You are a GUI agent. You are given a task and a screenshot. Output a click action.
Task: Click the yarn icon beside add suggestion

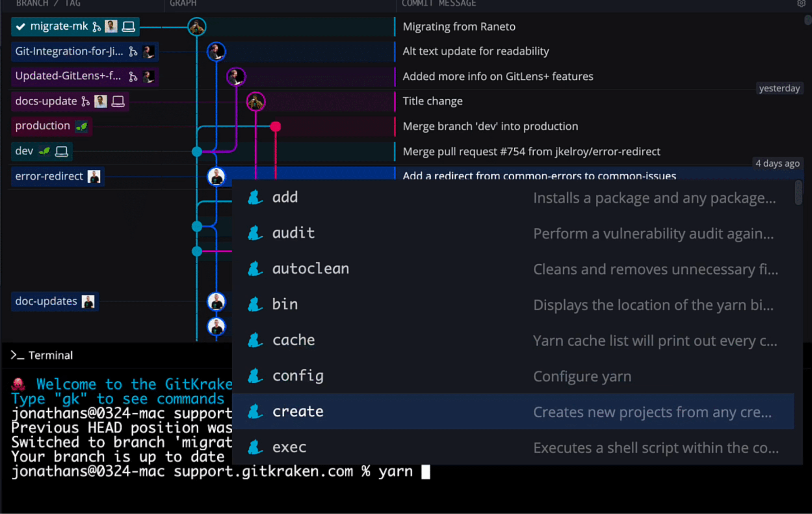(x=255, y=197)
